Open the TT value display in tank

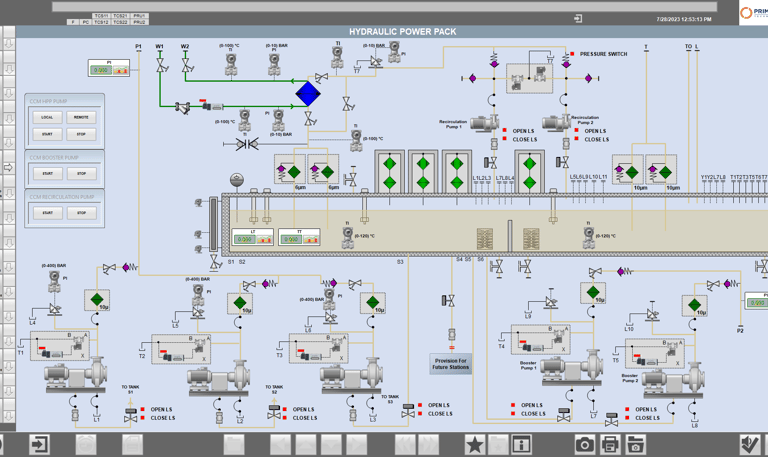tap(299, 237)
